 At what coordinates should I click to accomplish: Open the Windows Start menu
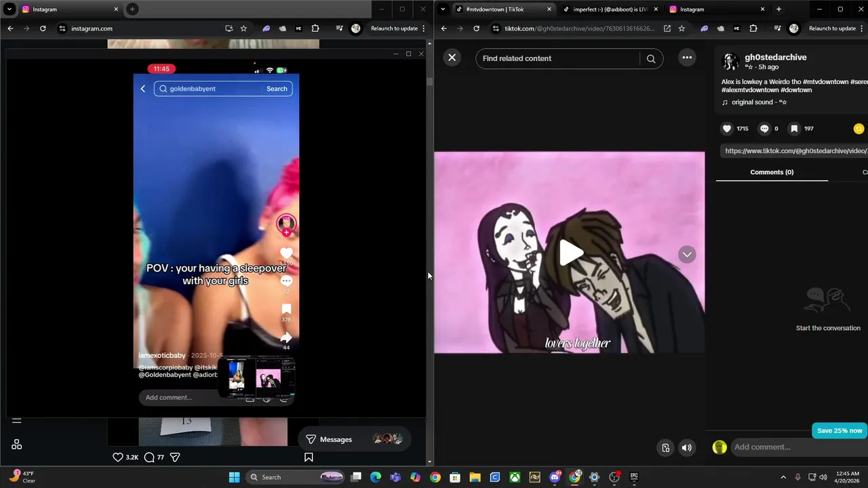click(234, 477)
